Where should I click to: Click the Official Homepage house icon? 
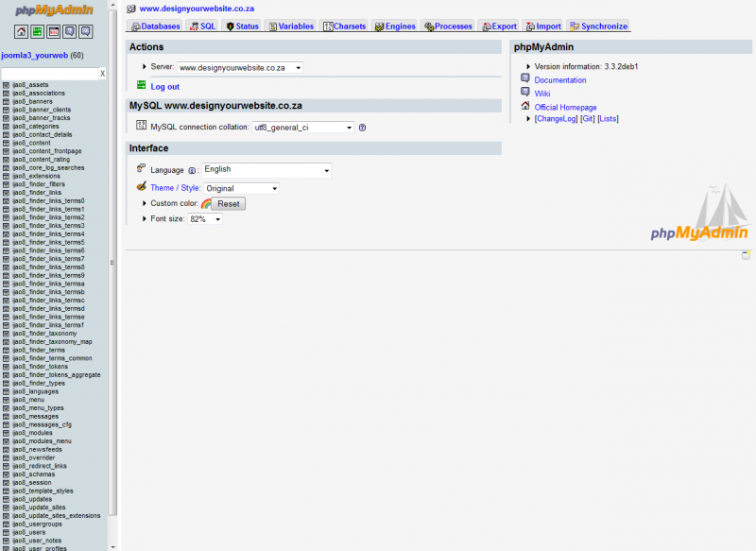[x=525, y=106]
